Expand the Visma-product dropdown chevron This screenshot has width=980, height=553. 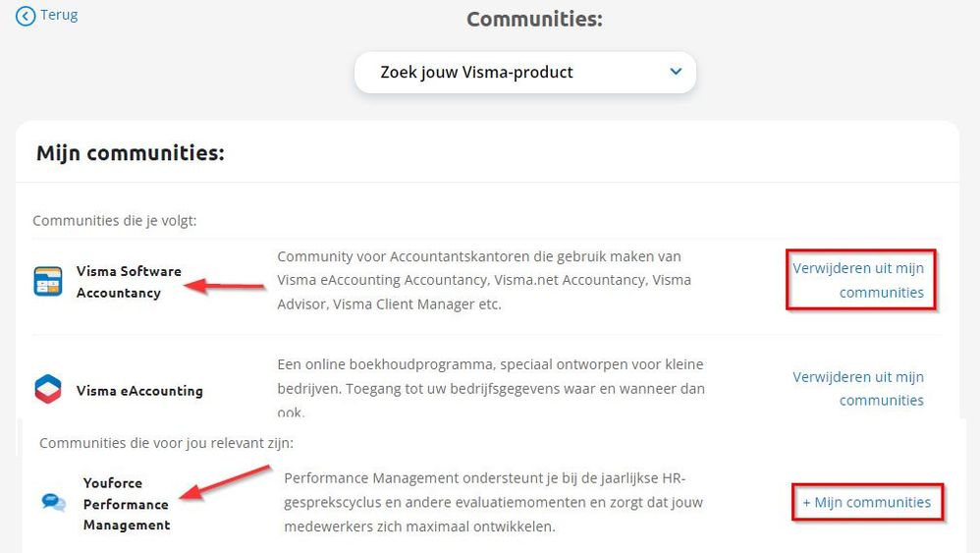tap(675, 72)
